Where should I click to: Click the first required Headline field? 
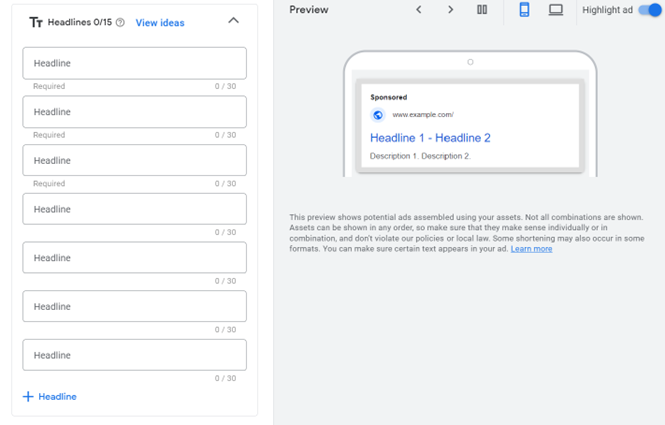(134, 63)
